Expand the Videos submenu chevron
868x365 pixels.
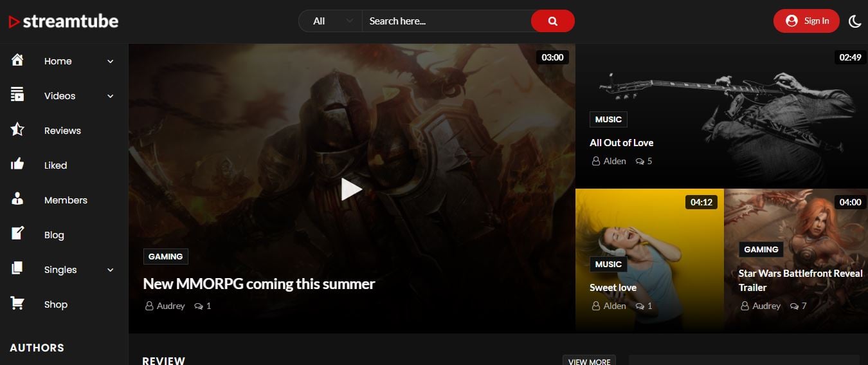click(110, 96)
